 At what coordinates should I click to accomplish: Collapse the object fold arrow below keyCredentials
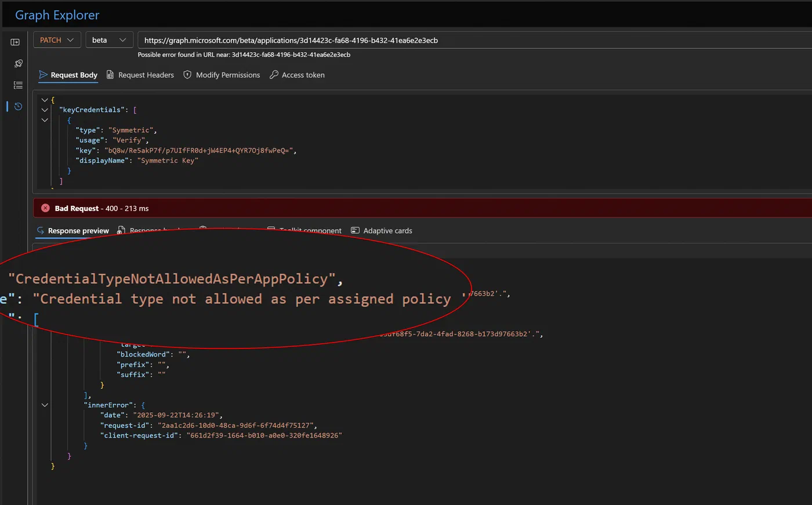coord(45,120)
